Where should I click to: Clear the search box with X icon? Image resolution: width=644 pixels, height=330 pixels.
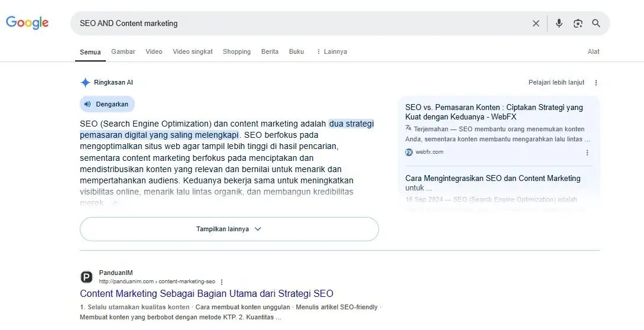[x=536, y=24]
